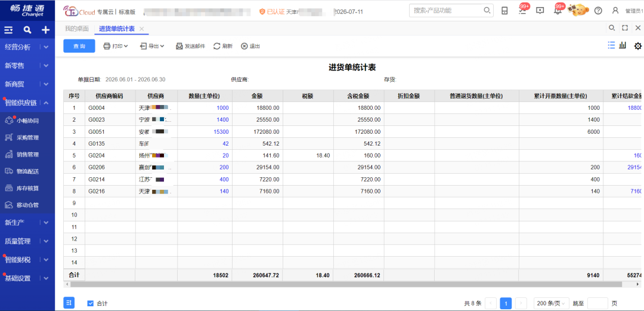Open the 导出 dropdown
Screen dimensions: 644x311
[x=152, y=46]
